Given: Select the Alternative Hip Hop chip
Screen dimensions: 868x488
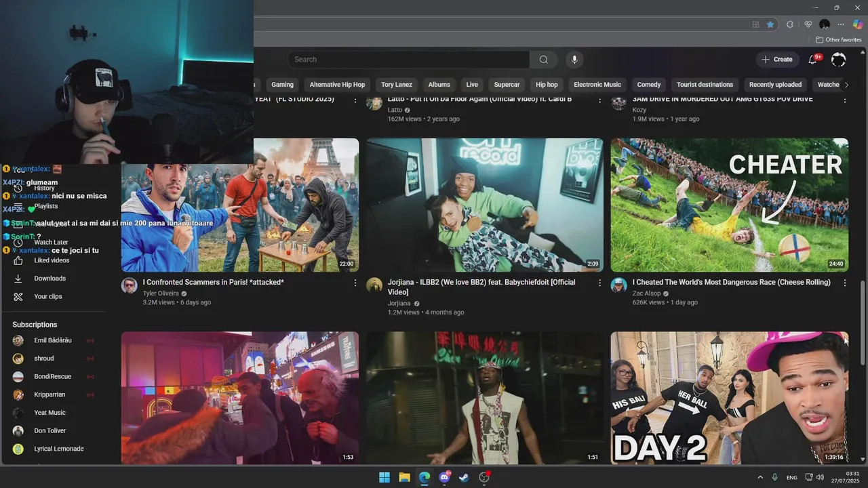Looking at the screenshot, I should click(337, 85).
